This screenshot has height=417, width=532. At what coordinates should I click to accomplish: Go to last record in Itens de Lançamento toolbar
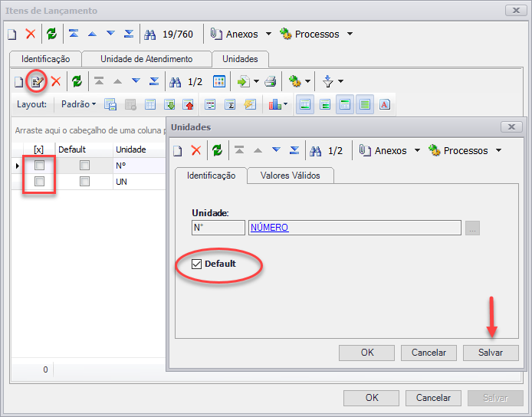129,34
